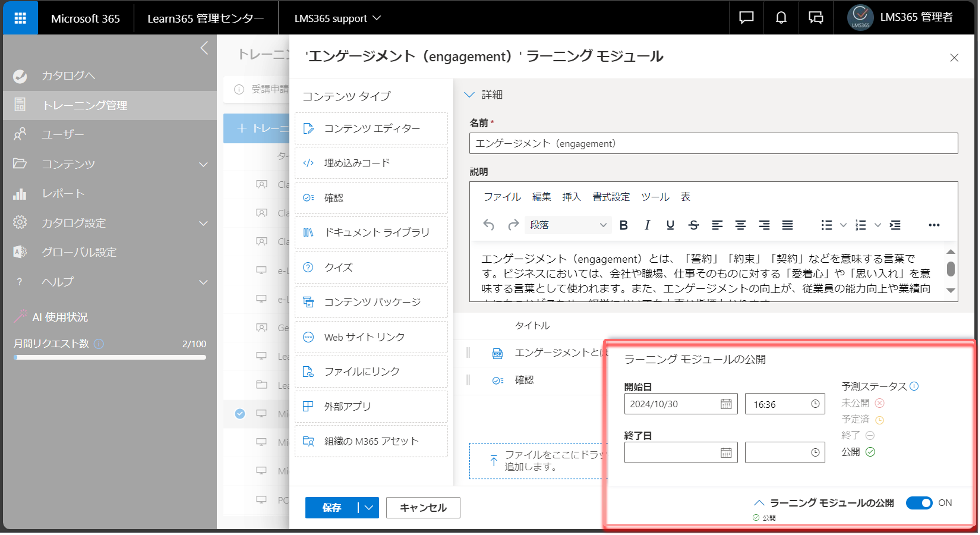The width and height of the screenshot is (980, 535).
Task: Insert a bulleted list
Action: 826,225
